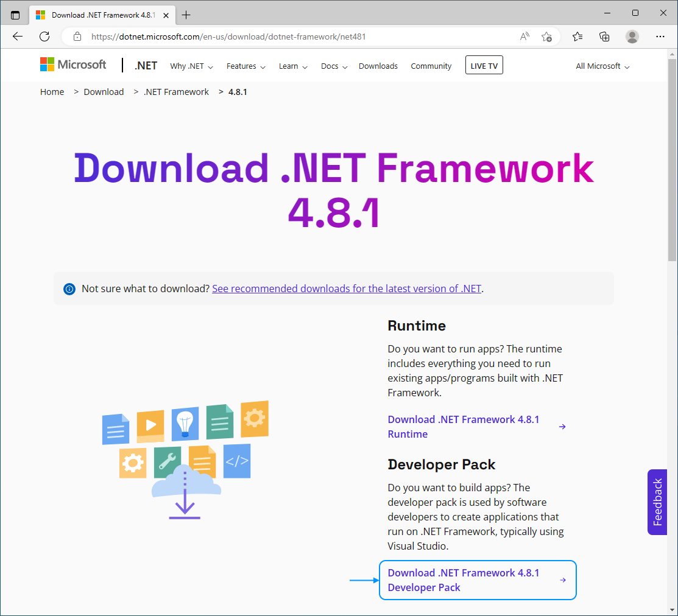Expand the Docs dropdown
678x616 pixels.
point(334,66)
